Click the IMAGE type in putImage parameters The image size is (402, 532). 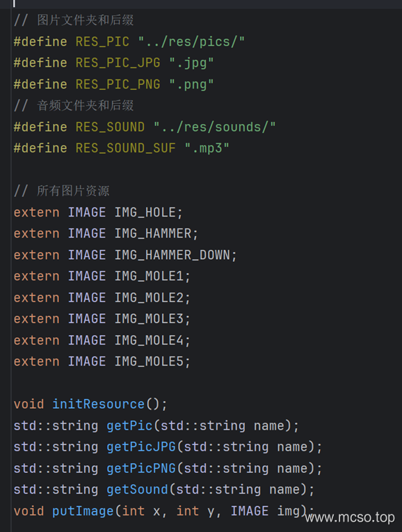pyautogui.click(x=250, y=511)
